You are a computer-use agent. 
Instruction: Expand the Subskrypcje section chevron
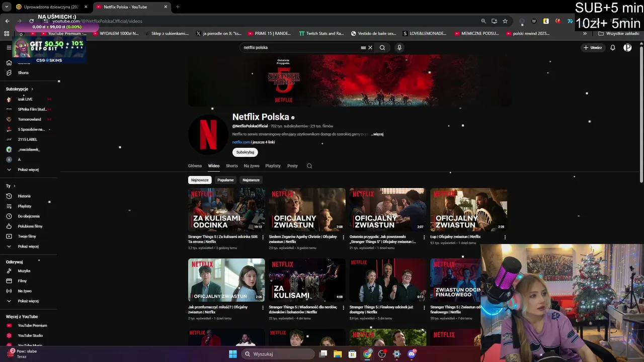point(32,89)
